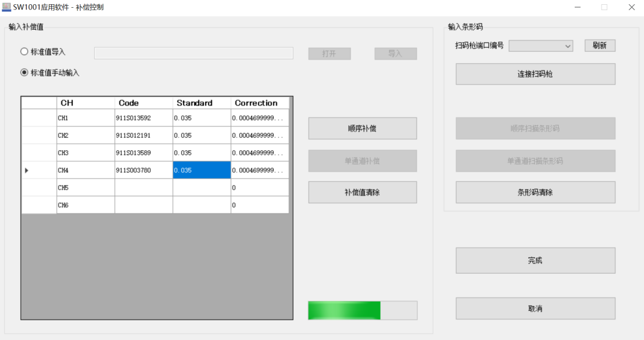Click the Standard value in CH1 row
Screen dimensions: 644x340
coord(202,118)
